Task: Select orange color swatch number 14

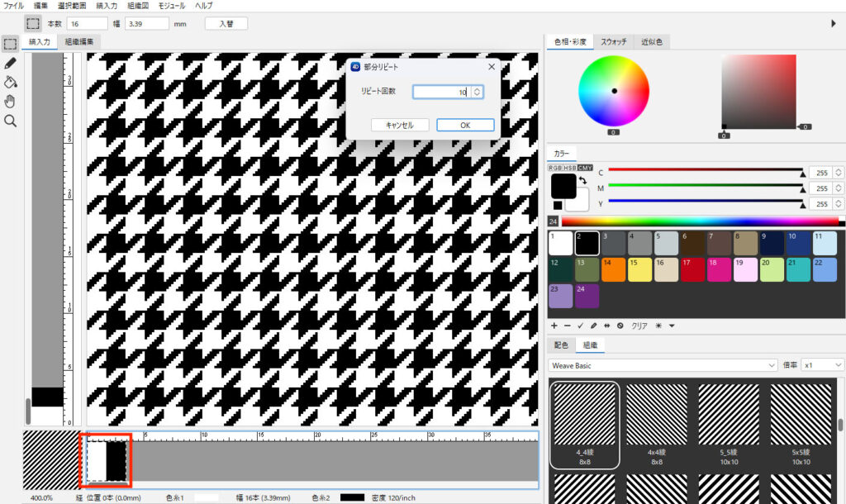Action: coord(614,269)
